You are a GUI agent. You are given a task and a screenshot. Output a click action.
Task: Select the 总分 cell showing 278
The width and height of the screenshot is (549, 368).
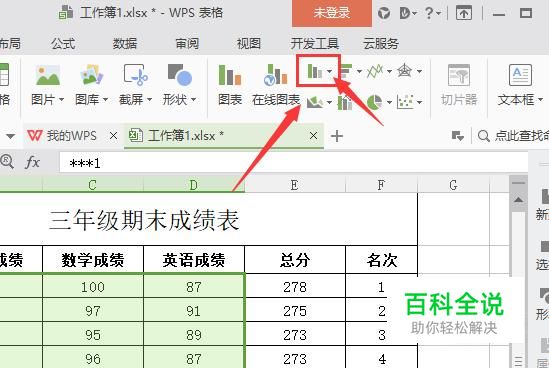295,286
